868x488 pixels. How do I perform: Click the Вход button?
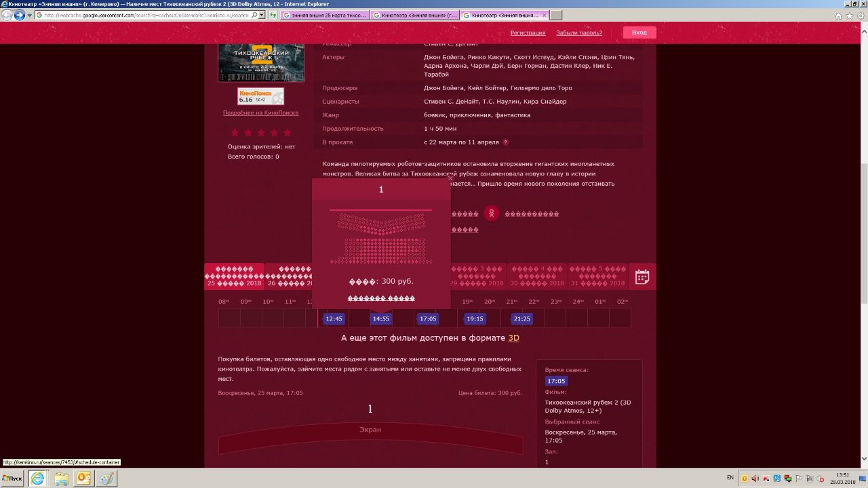pyautogui.click(x=639, y=33)
